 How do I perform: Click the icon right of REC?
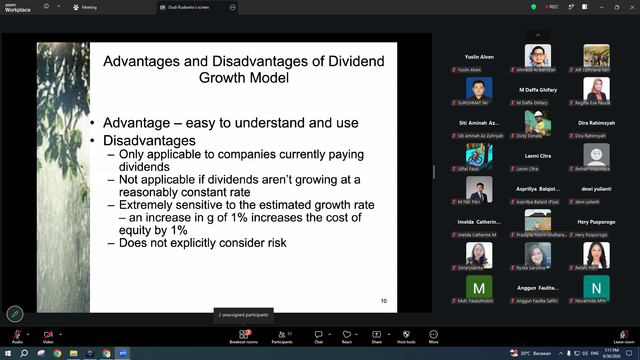click(x=571, y=7)
